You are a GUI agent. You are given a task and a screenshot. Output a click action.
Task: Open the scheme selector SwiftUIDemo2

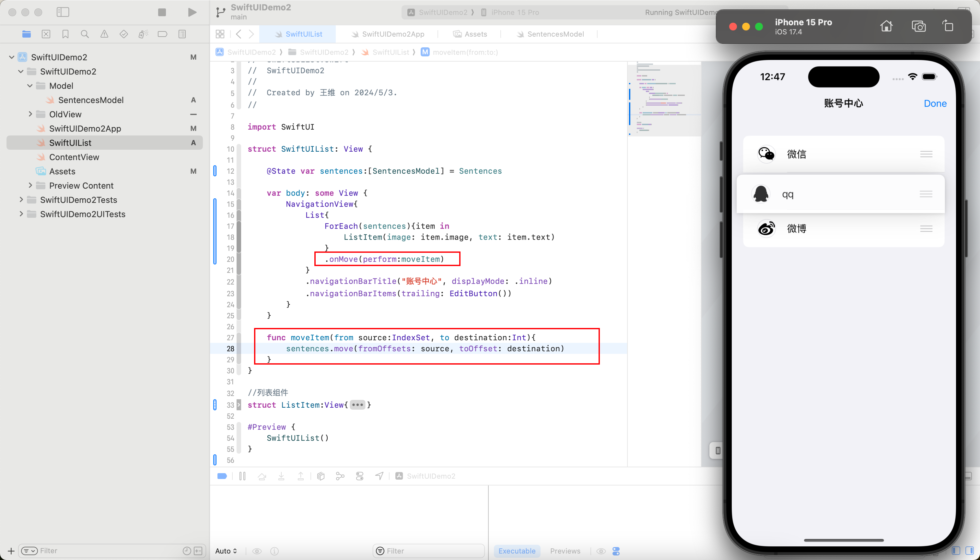tap(438, 12)
